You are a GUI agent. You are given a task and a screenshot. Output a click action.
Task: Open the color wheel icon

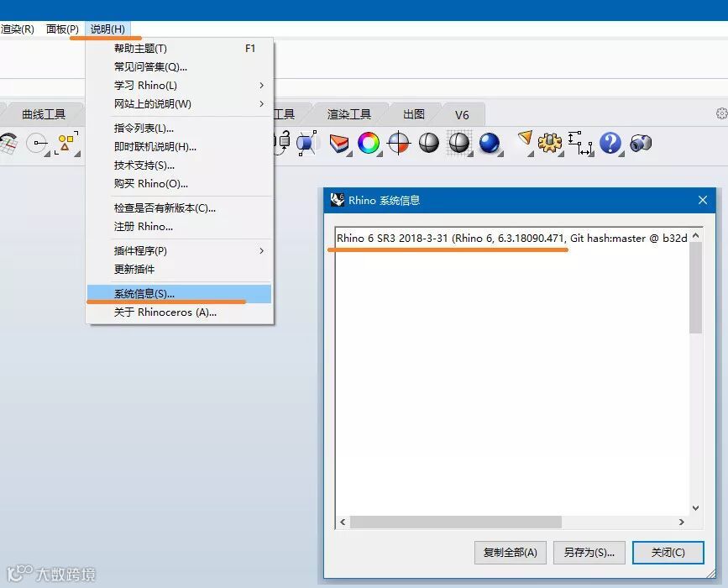(369, 143)
